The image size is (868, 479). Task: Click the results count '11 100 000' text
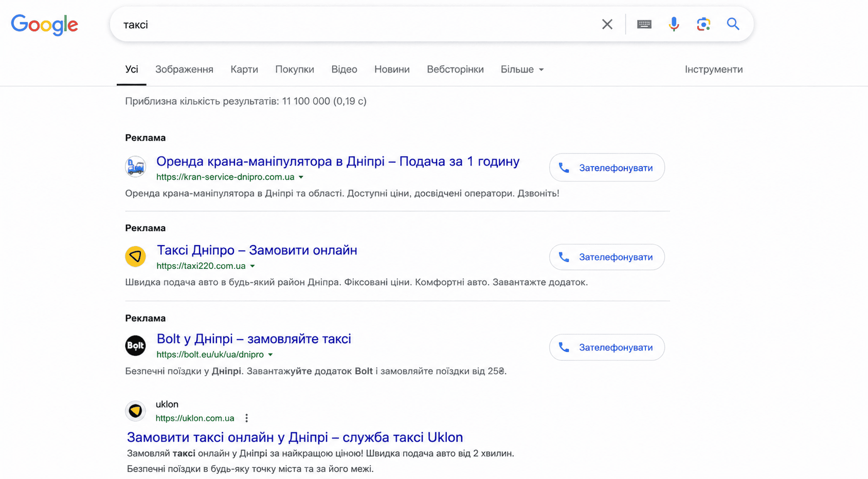pos(306,101)
